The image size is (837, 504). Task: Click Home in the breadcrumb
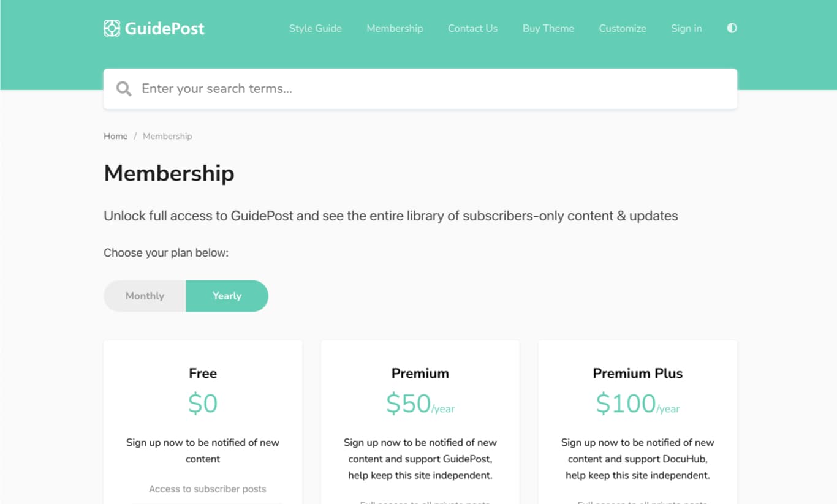(x=115, y=136)
